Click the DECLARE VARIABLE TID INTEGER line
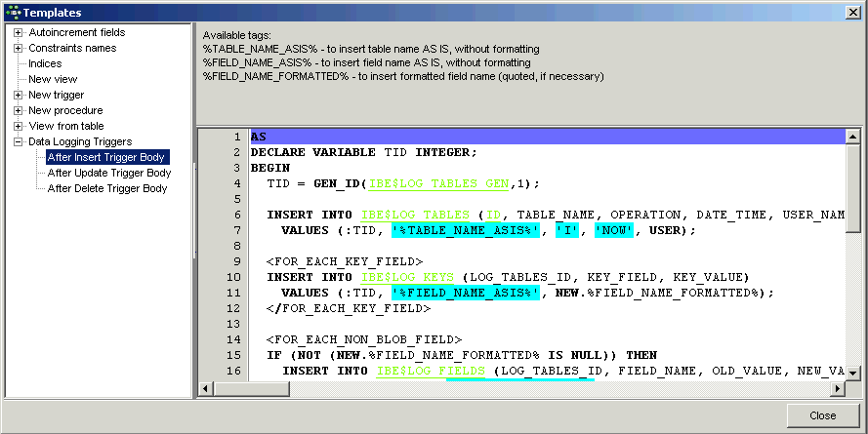 coord(363,152)
